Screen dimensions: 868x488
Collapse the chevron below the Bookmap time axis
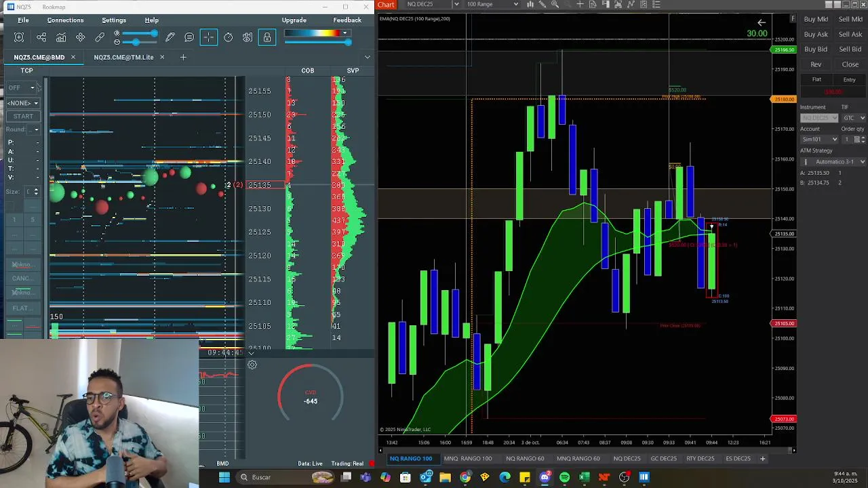coord(251,353)
